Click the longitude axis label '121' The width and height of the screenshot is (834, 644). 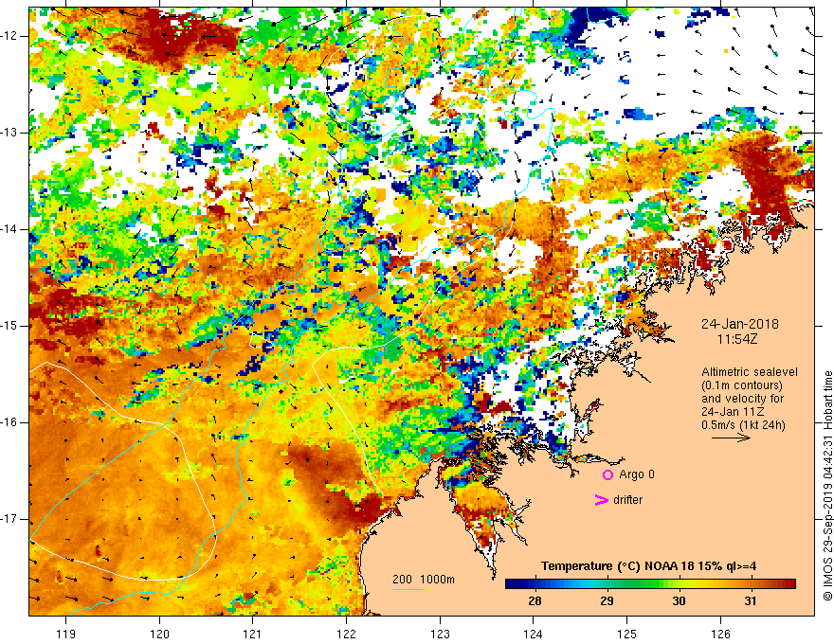coord(253,634)
